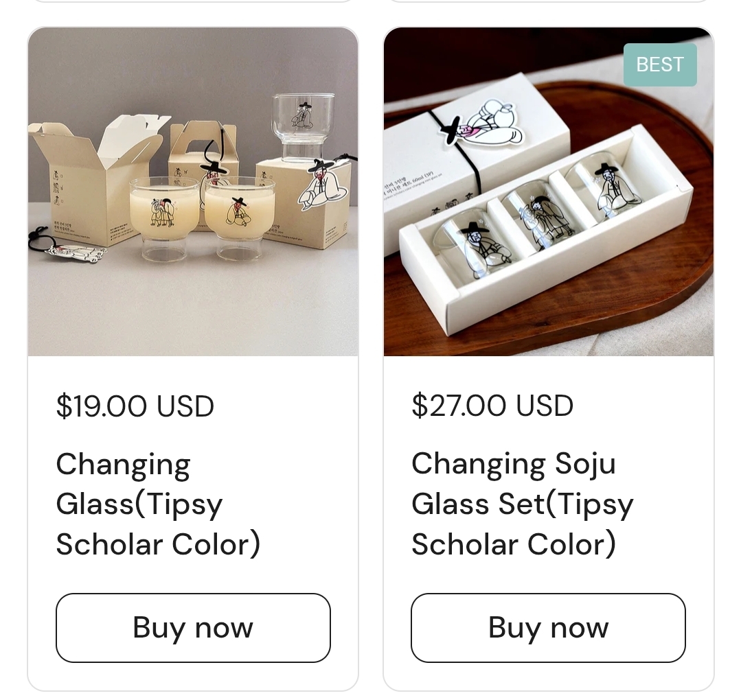The width and height of the screenshot is (741, 700).
Task: Click the scholar paper tag lying on the table
Action: click(76, 252)
